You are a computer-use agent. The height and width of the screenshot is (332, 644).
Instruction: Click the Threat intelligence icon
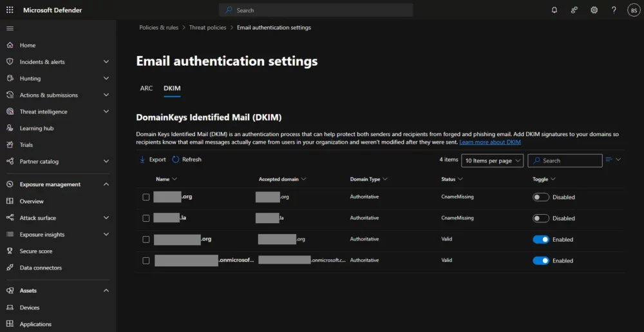pos(10,112)
